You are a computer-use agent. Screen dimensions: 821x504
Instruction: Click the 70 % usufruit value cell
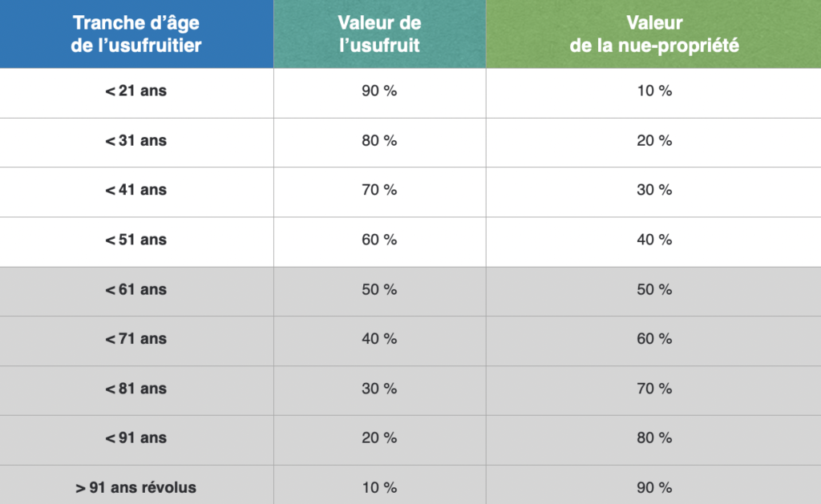pyautogui.click(x=379, y=191)
